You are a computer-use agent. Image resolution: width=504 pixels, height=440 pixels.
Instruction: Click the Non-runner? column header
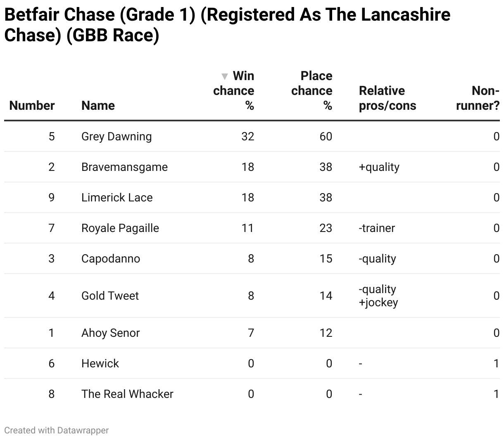click(478, 98)
